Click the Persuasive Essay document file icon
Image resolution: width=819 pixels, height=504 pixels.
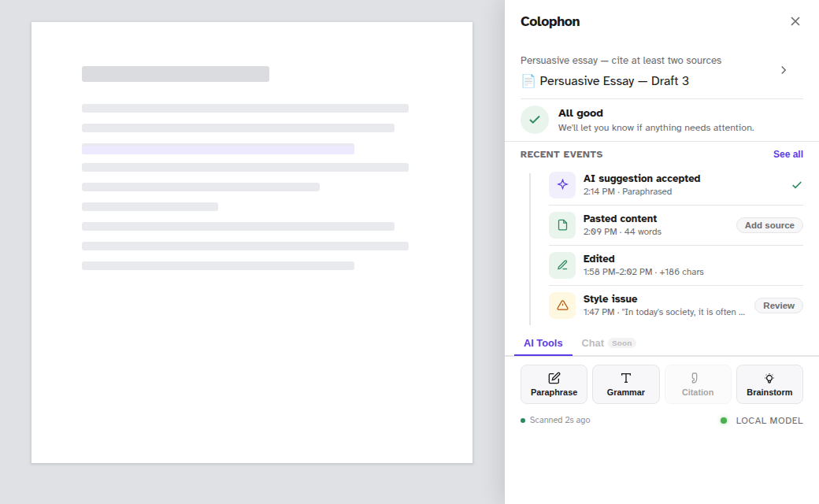(x=528, y=81)
